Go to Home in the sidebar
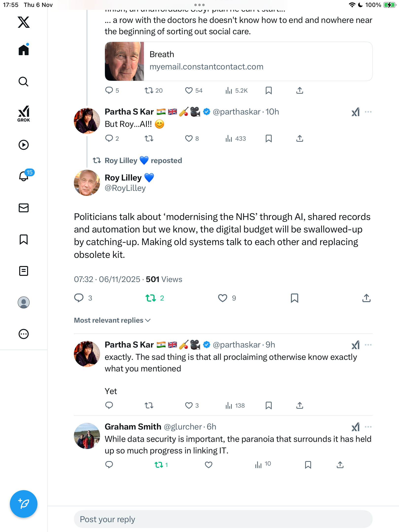 (24, 50)
